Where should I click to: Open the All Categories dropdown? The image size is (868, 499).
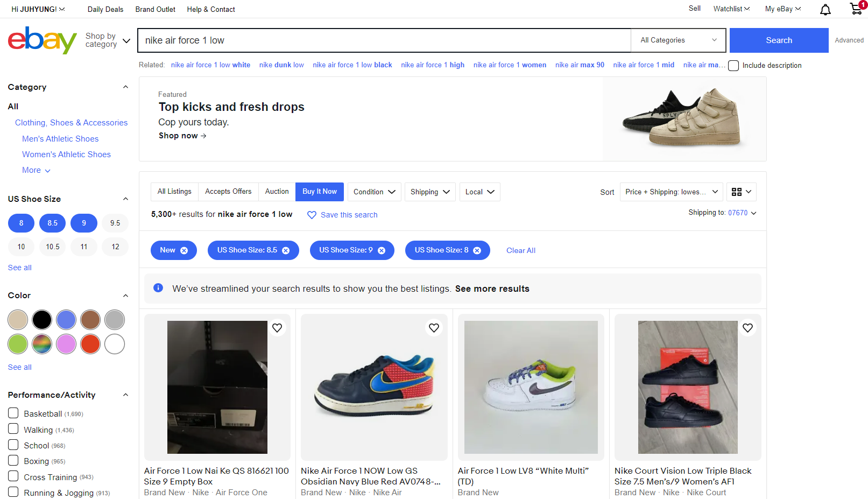678,40
